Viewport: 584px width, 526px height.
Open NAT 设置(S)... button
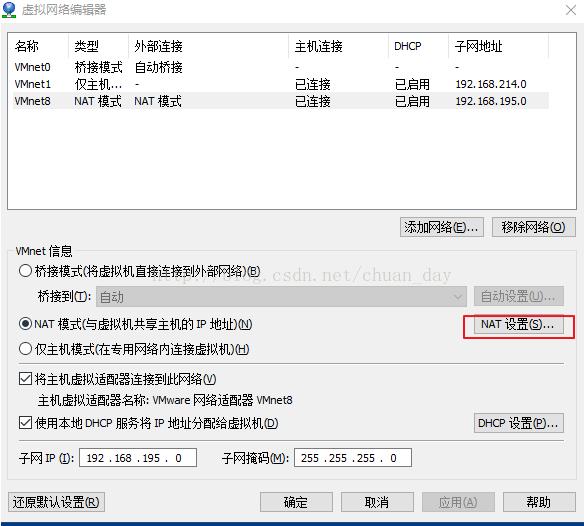click(x=519, y=324)
